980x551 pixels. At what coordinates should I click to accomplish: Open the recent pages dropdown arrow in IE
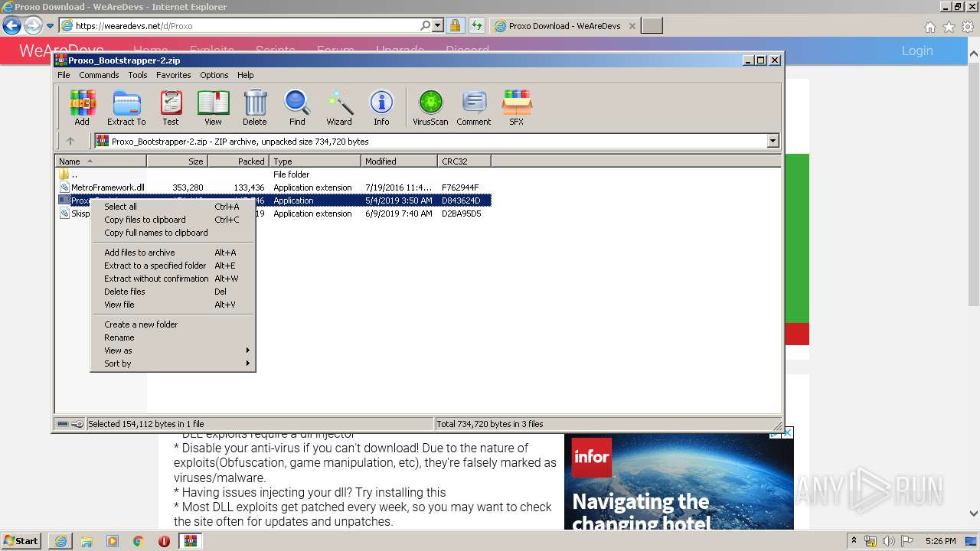50,26
